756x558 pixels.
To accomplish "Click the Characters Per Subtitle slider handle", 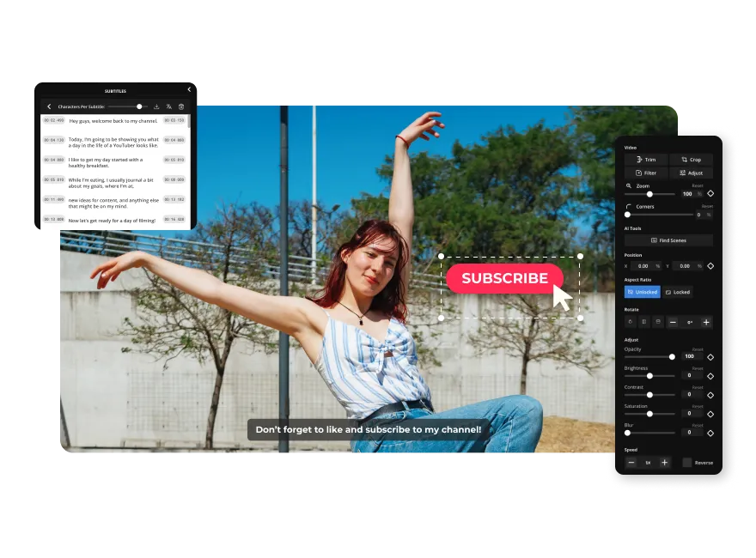I will (x=139, y=106).
